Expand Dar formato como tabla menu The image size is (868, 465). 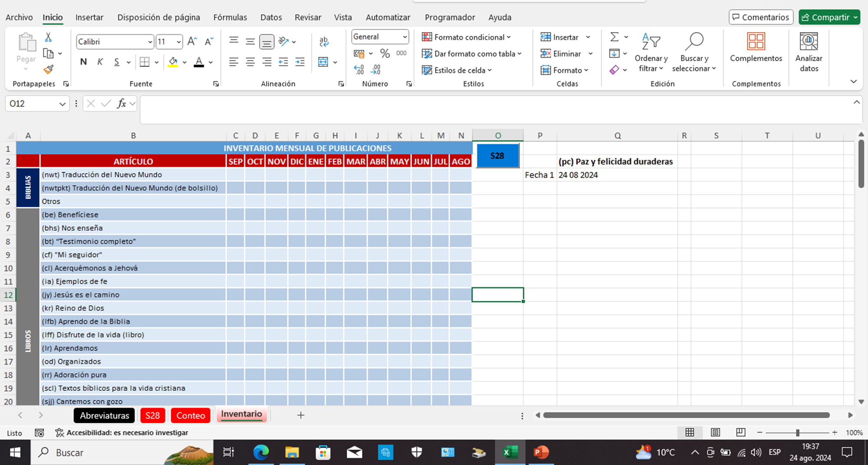(x=471, y=53)
